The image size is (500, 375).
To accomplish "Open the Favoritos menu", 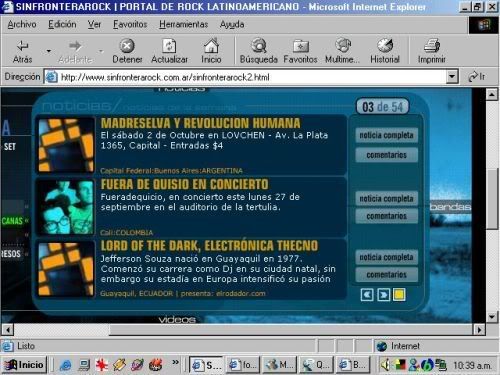I will [x=130, y=24].
